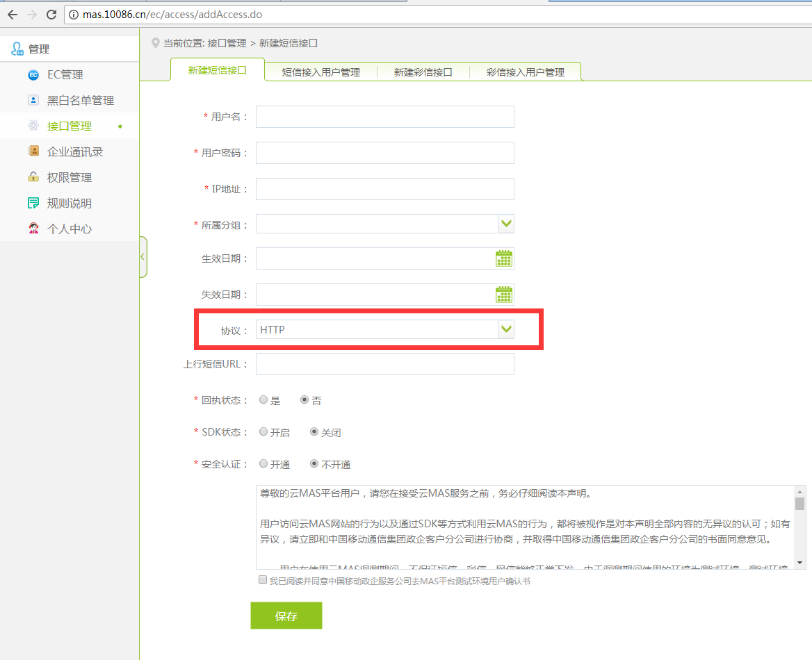Click the 个人中心 avatar icon
Screen dimensions: 812x660
(33, 229)
